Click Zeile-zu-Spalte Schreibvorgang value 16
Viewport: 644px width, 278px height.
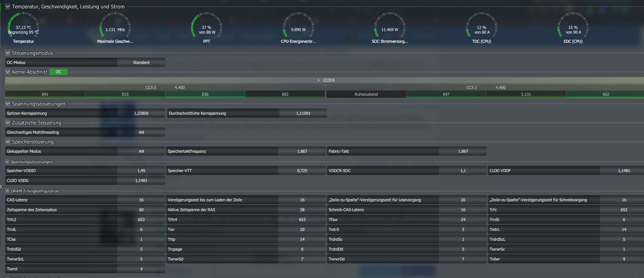(x=622, y=200)
